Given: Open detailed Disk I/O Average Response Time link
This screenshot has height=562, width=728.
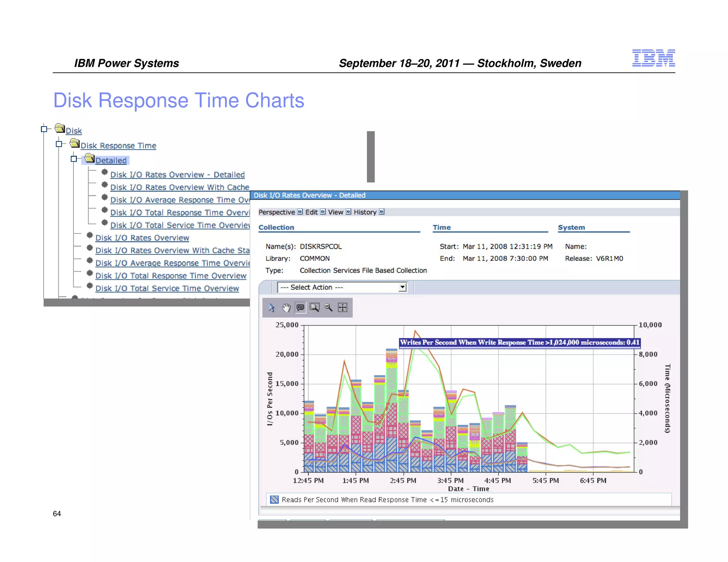Looking at the screenshot, I should (180, 200).
